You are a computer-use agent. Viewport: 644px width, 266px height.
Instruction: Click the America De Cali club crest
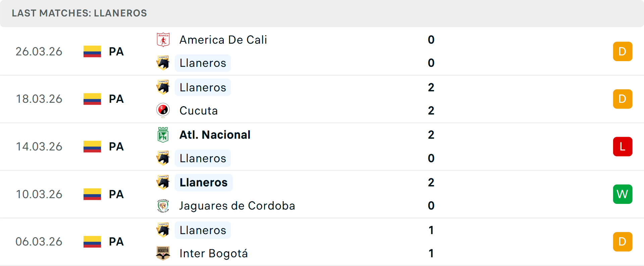(163, 40)
